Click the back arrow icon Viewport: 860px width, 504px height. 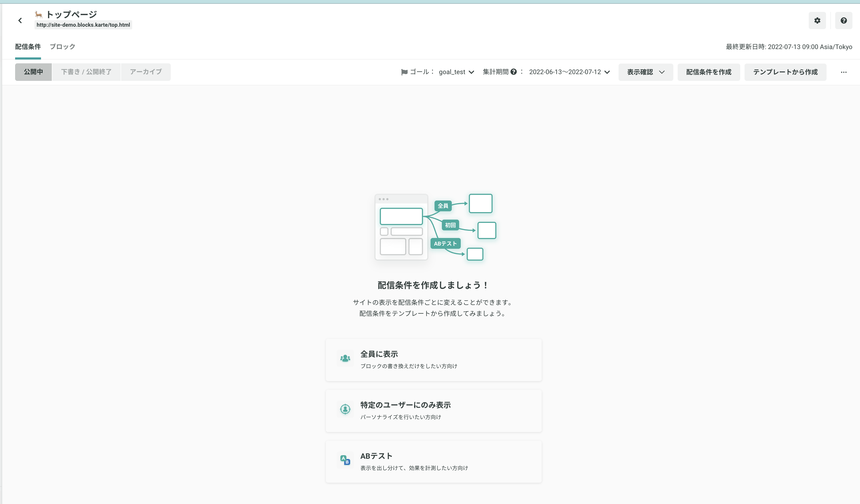(20, 20)
